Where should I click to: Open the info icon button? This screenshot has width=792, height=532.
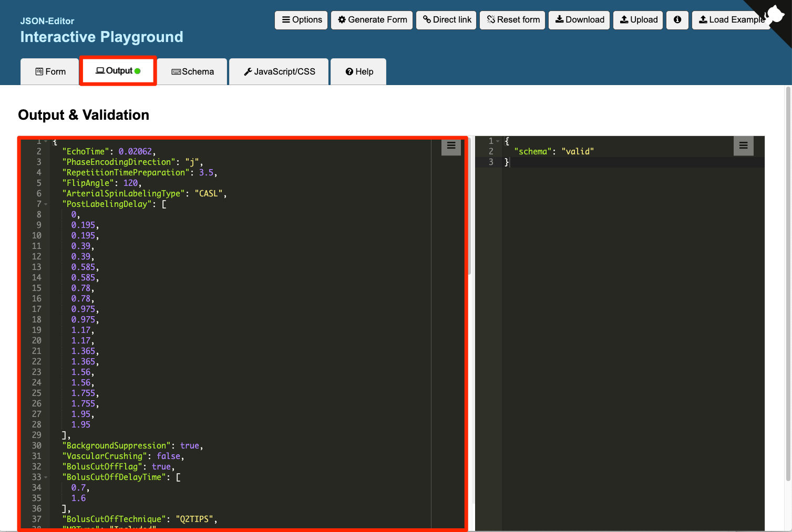pyautogui.click(x=677, y=20)
